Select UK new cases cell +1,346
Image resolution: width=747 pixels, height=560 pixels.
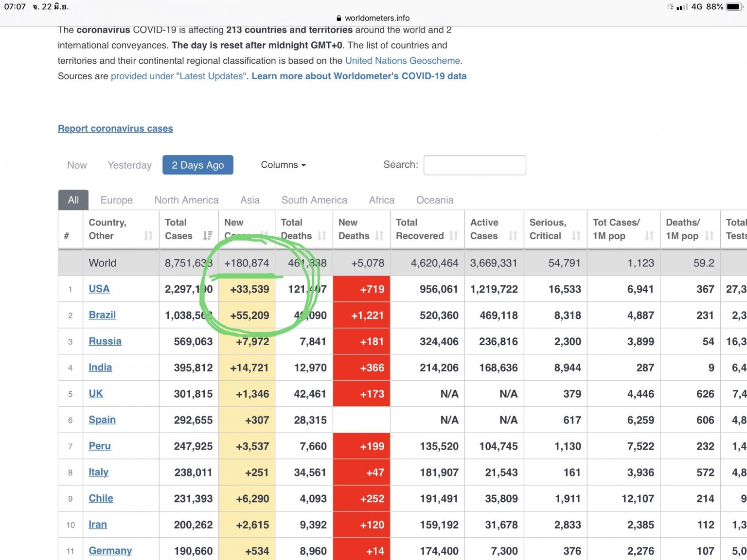247,394
